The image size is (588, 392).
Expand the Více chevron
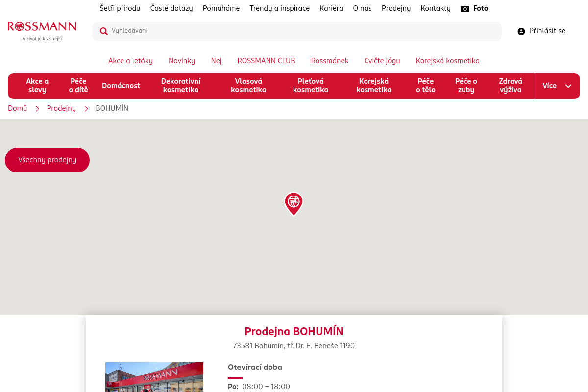pyautogui.click(x=568, y=86)
